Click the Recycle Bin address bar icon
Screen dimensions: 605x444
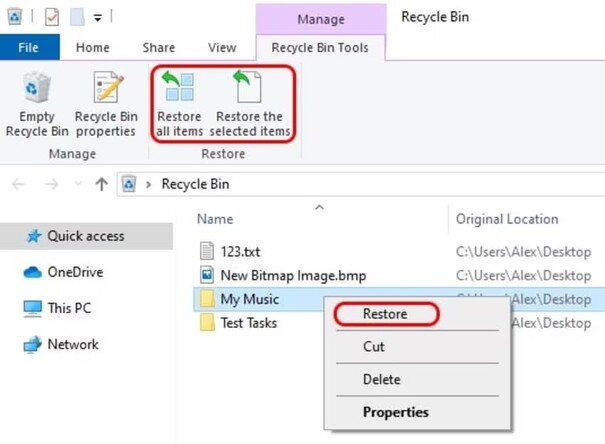pyautogui.click(x=128, y=184)
